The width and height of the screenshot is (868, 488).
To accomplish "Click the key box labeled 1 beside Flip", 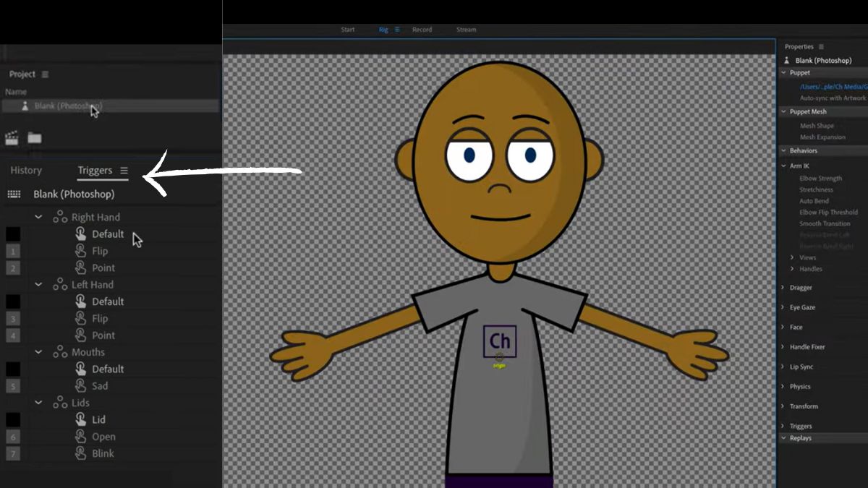I will (13, 251).
